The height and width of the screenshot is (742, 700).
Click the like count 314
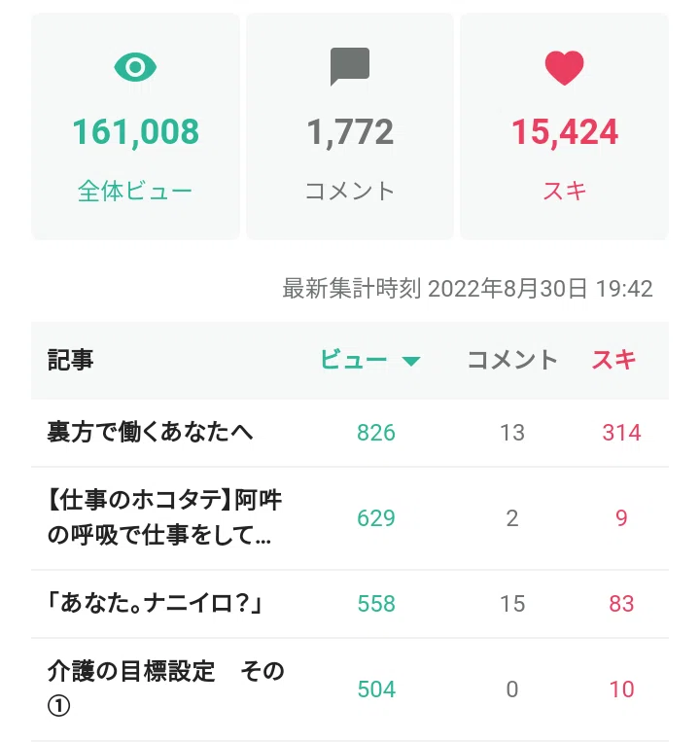pos(621,433)
